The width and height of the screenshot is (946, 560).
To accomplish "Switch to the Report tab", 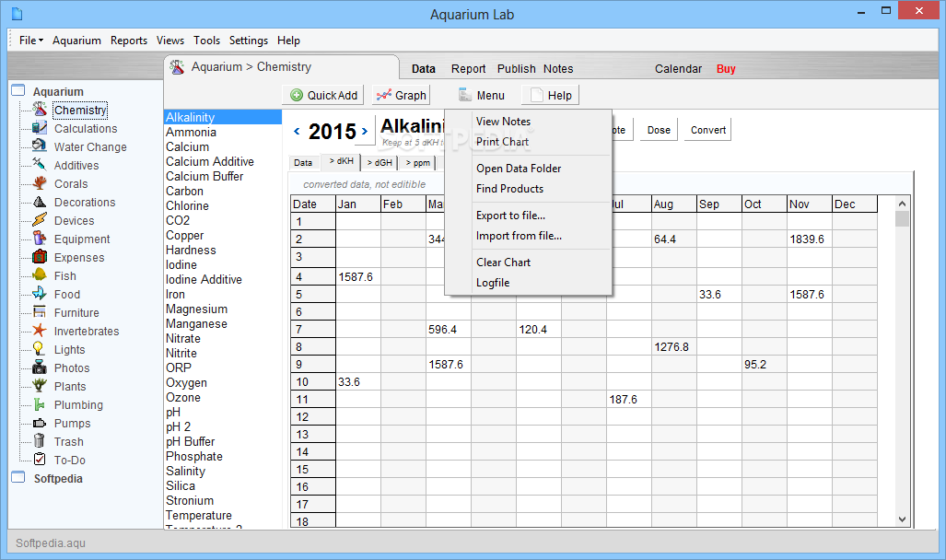I will (x=468, y=69).
